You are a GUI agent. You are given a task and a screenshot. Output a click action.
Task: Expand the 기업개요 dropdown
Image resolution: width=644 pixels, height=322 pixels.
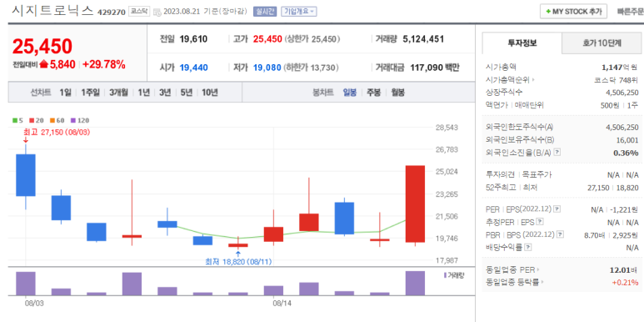tap(299, 12)
